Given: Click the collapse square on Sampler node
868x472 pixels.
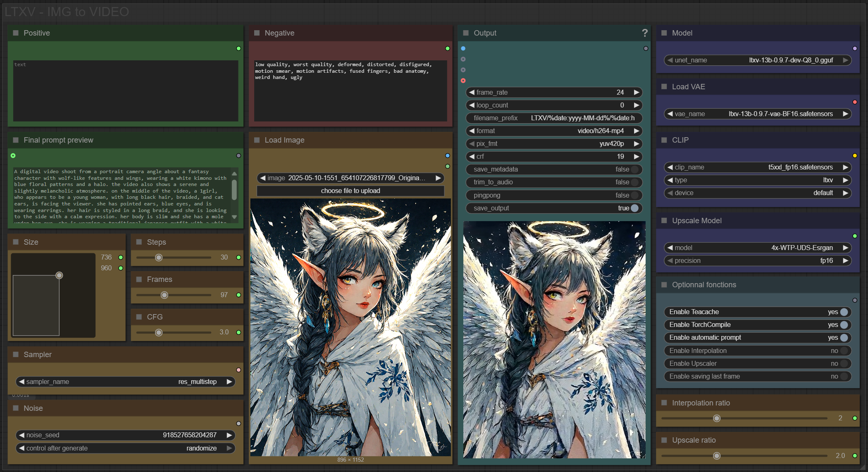Looking at the screenshot, I should coord(16,354).
